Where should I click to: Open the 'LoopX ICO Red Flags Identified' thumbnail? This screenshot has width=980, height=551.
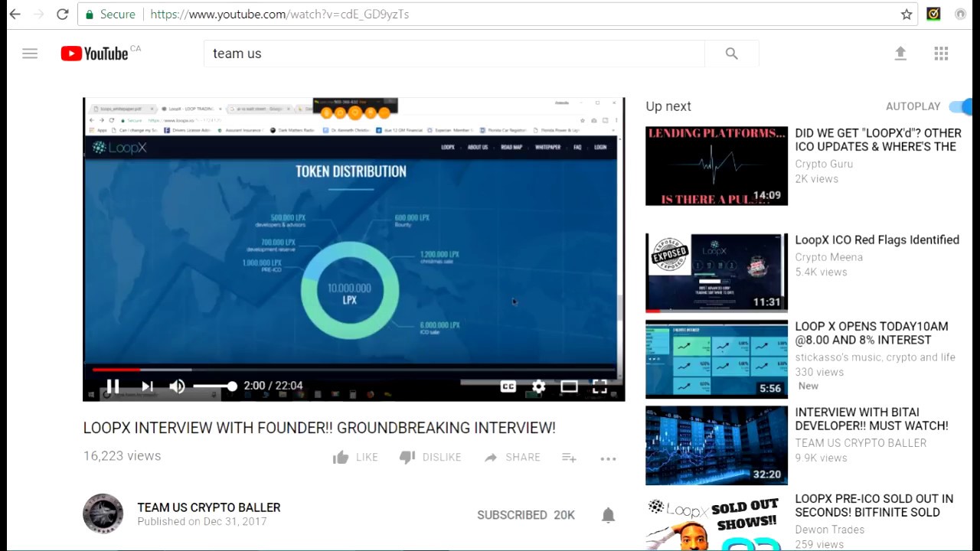(717, 273)
